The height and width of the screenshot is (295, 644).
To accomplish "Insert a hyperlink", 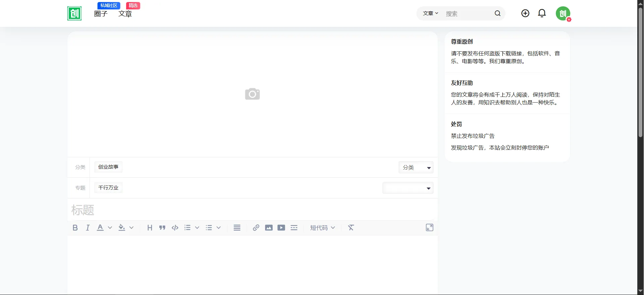I will 256,228.
